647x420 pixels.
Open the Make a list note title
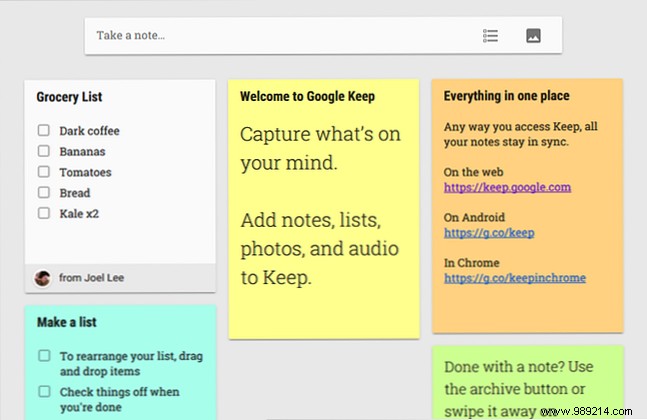pos(66,322)
